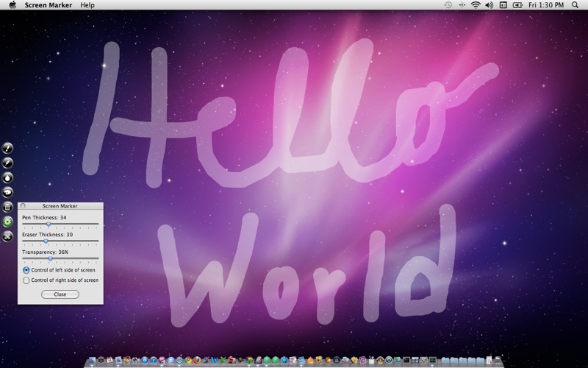Screen dimensions: 588x368
Task: Click the Wi-Fi status icon
Action: click(476, 5)
